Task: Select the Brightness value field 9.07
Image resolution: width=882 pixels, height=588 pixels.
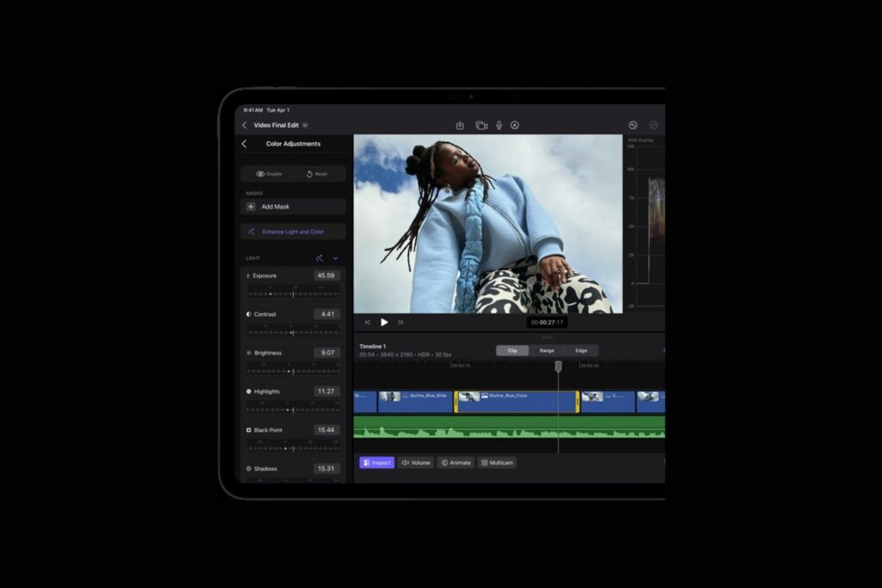Action: coord(326,352)
